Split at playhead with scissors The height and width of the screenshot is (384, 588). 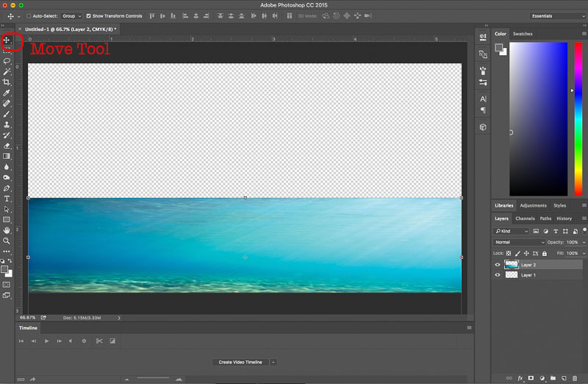(x=99, y=341)
